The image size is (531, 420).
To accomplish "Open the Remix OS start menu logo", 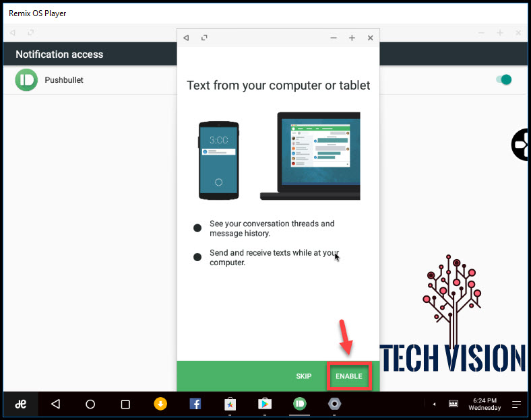I will click(x=21, y=404).
